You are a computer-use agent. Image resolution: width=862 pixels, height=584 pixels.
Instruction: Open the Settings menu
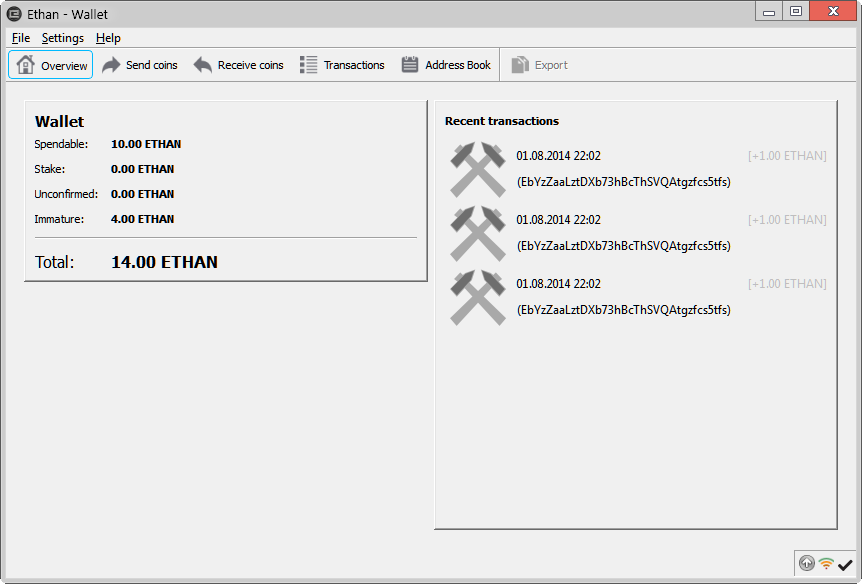tap(63, 38)
